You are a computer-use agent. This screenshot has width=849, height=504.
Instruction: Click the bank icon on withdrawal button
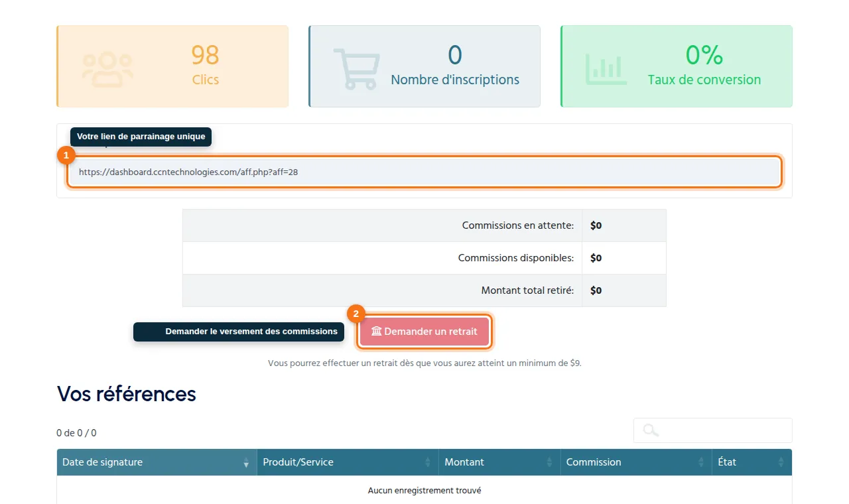click(x=376, y=332)
